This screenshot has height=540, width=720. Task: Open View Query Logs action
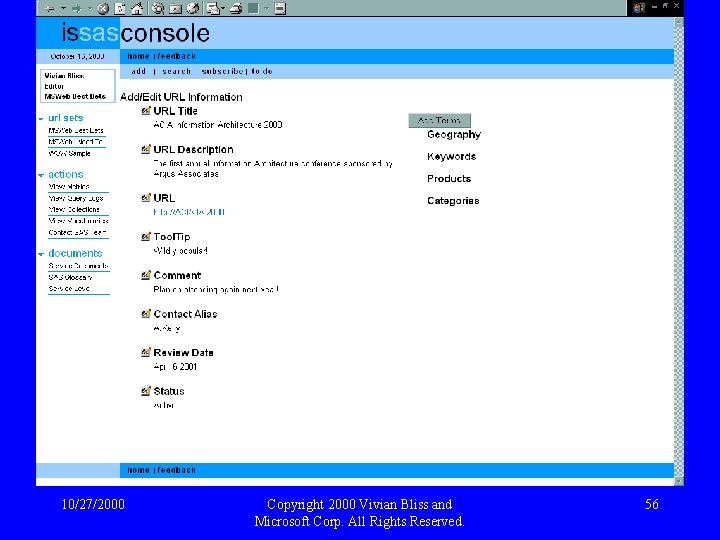point(76,198)
